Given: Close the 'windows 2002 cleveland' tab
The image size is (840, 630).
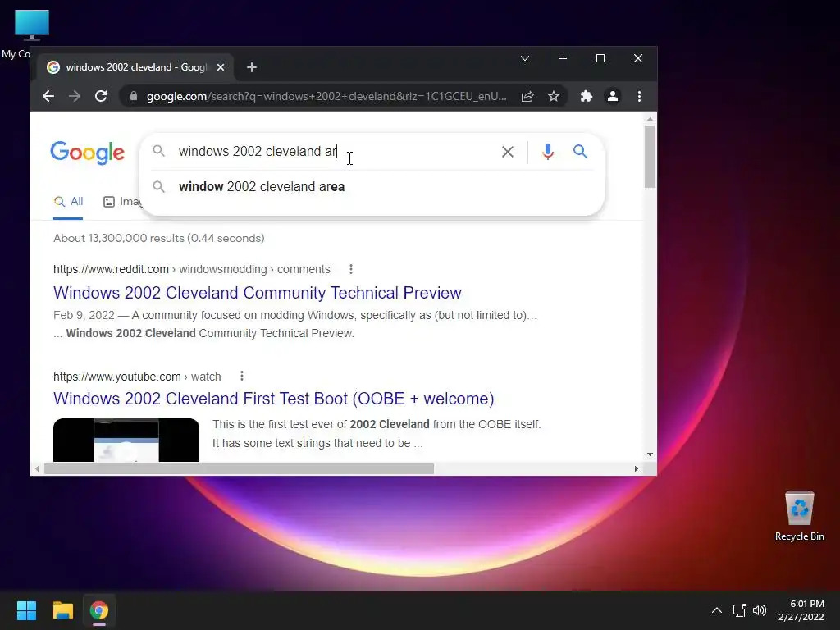Looking at the screenshot, I should [x=220, y=67].
